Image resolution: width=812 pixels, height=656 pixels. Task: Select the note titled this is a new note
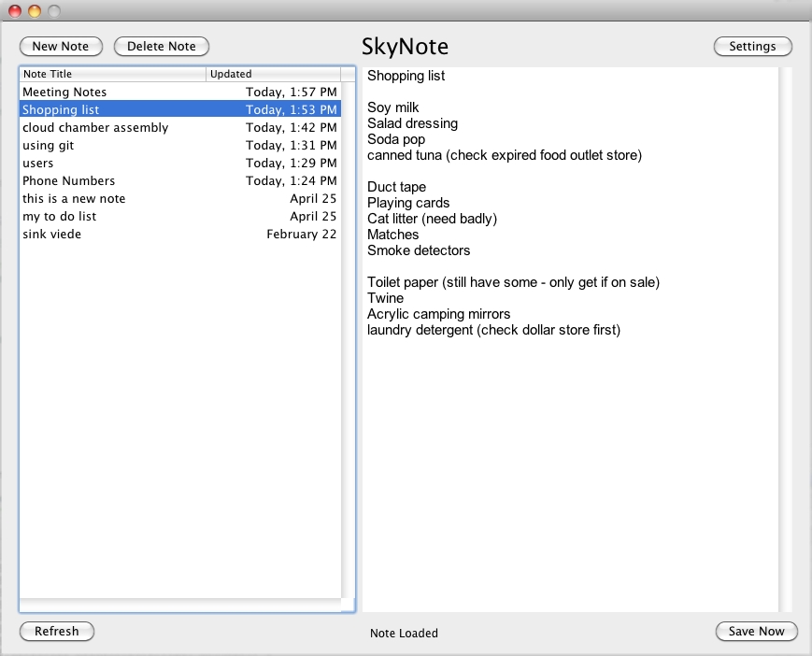180,198
